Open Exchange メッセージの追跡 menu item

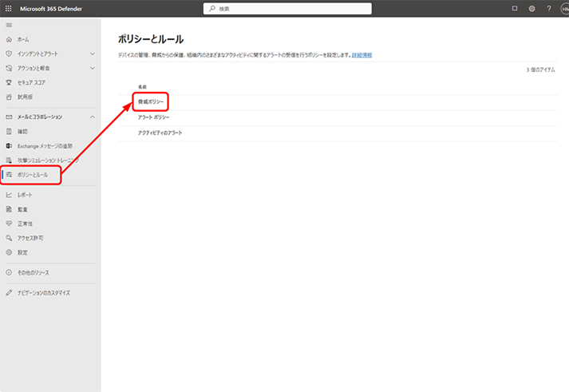(45, 146)
